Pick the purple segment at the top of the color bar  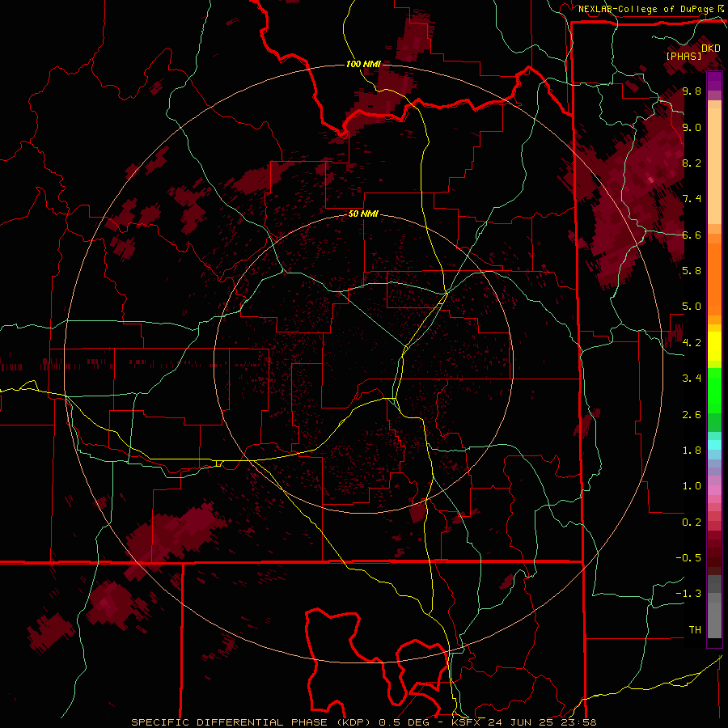pos(714,81)
